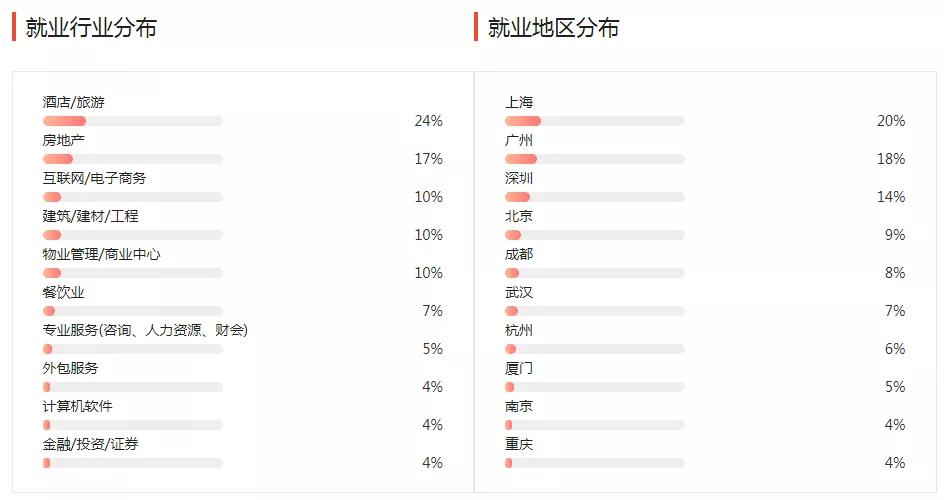This screenshot has width=944, height=500.
Task: Click the 专业服务(咨询、人力资源、财会) label
Action: coord(145,330)
